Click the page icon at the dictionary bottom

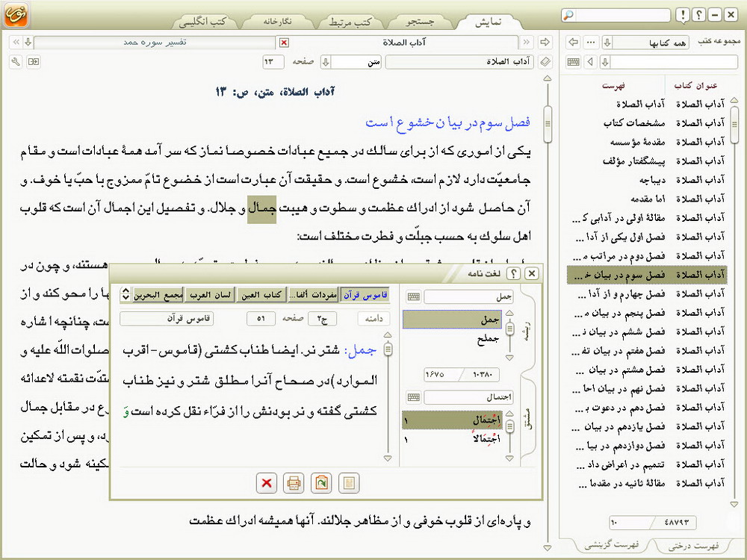(x=349, y=483)
